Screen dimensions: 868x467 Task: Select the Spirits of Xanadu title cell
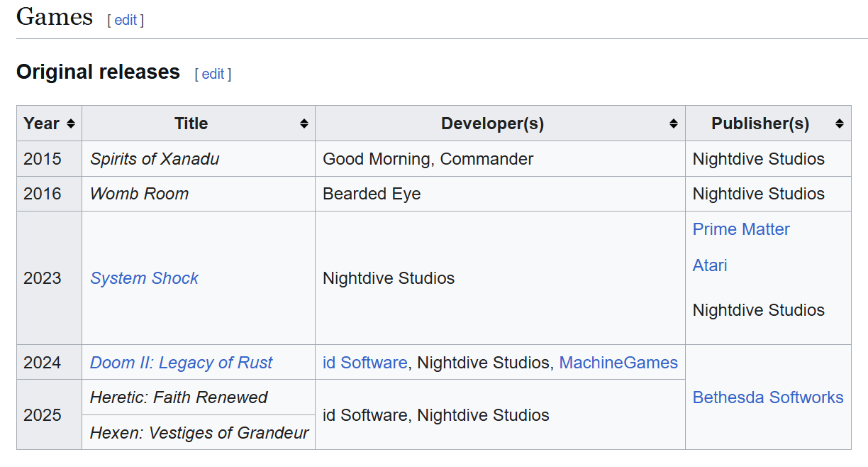(199, 159)
